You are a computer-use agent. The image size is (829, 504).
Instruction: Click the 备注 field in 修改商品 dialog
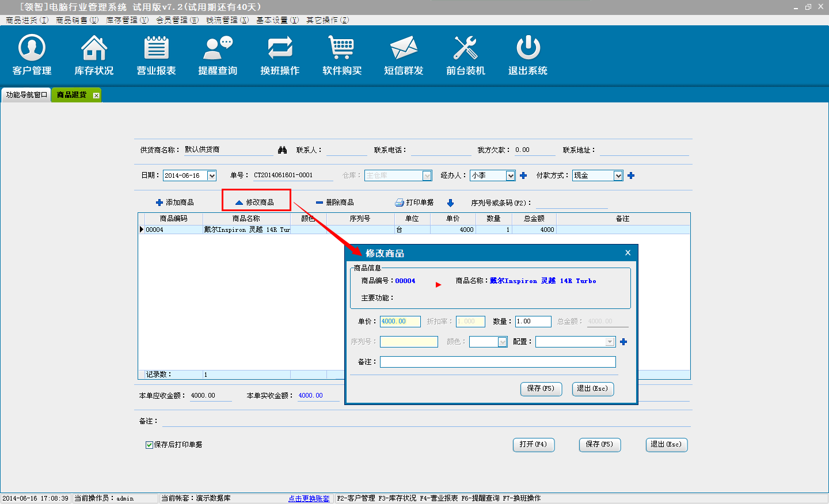click(x=497, y=362)
